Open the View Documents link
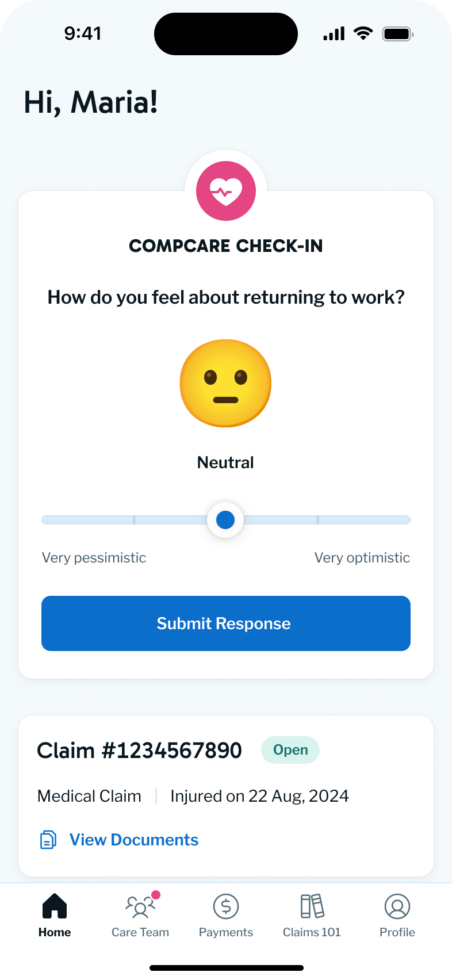The image size is (452, 980). tap(134, 840)
